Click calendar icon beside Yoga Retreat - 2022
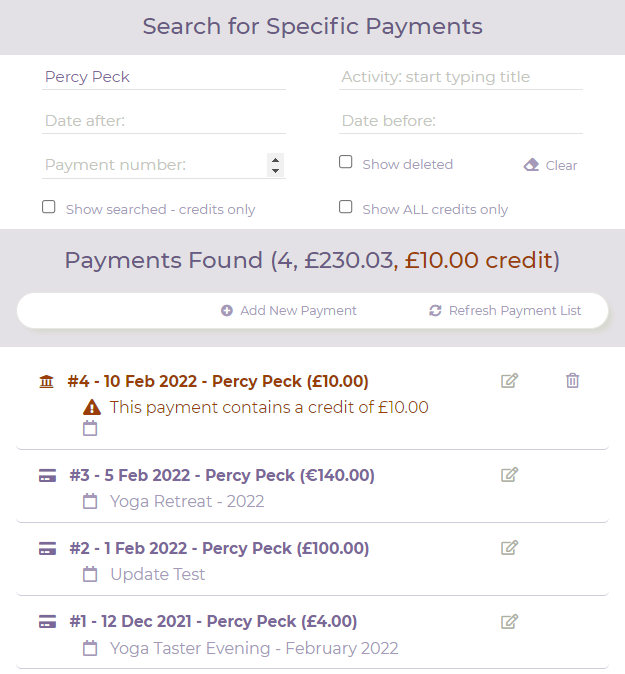This screenshot has height=674, width=625. (x=90, y=501)
